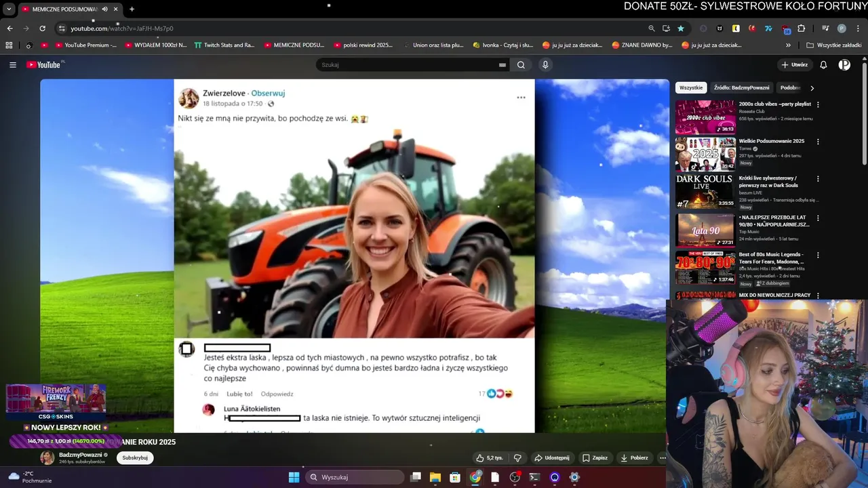Open the YouTube notifications bell
Image resolution: width=868 pixels, height=488 pixels.
(823, 65)
